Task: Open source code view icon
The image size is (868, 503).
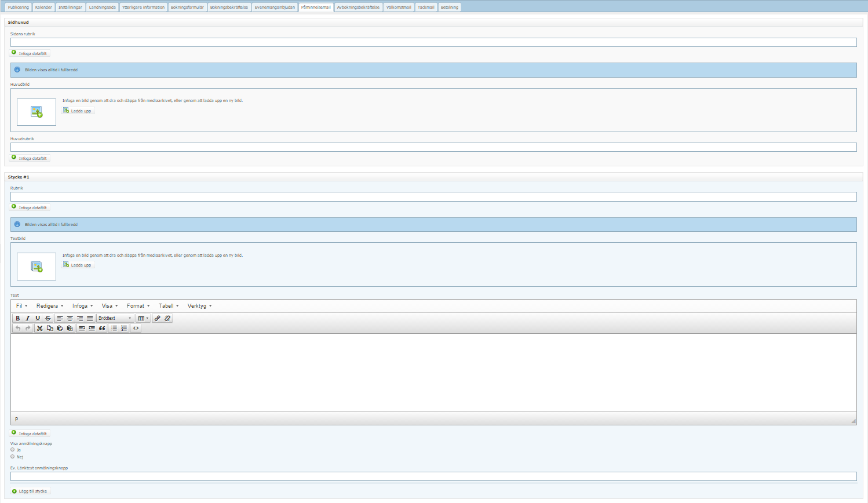Action: tap(136, 328)
